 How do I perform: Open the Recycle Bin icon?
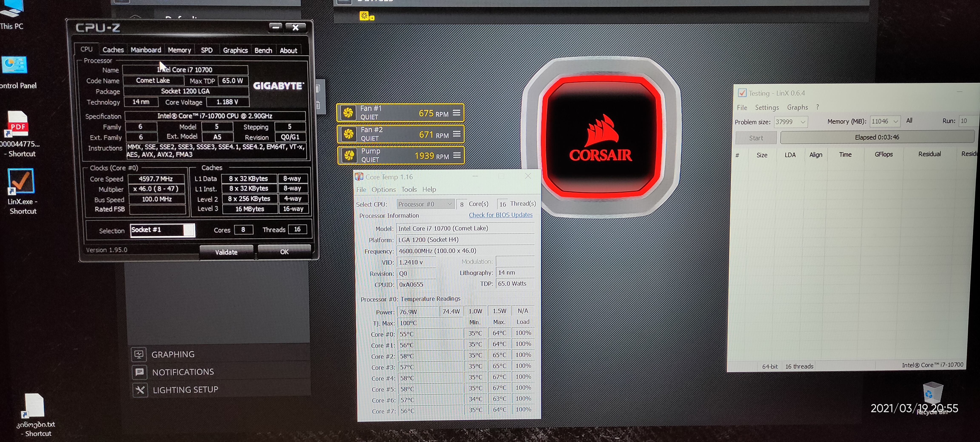pyautogui.click(x=933, y=393)
